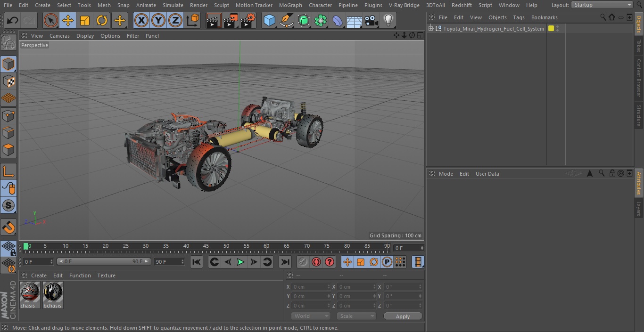Viewport: 644px width, 332px height.
Task: Open the Sculpt menu
Action: (x=221, y=5)
